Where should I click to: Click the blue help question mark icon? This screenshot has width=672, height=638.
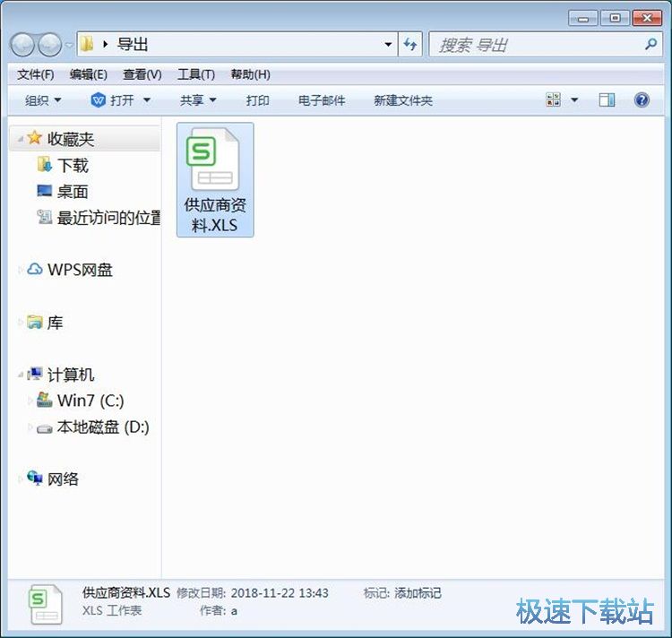642,100
